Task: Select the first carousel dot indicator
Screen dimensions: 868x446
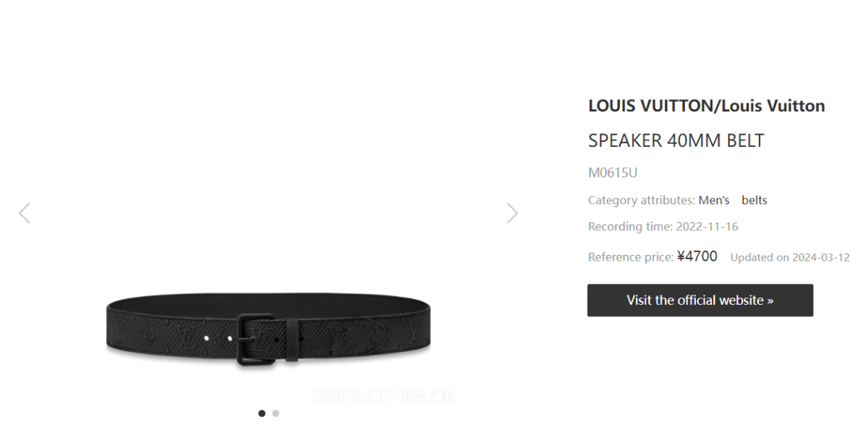Action: (x=262, y=413)
